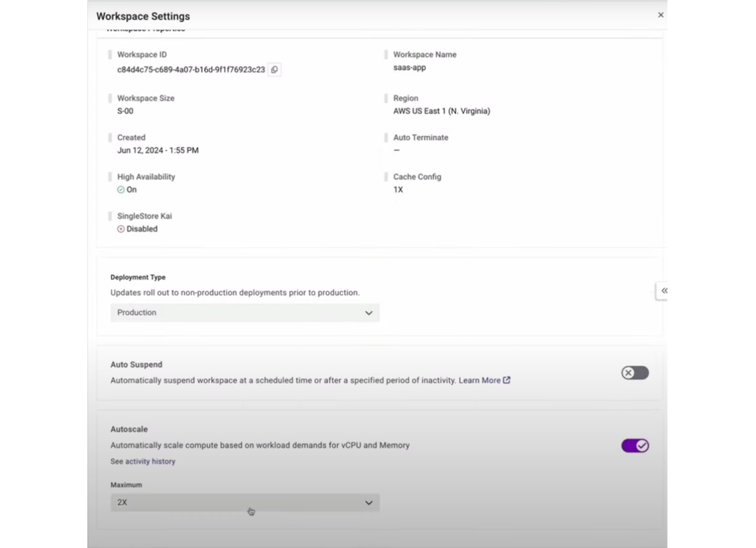The width and height of the screenshot is (756, 548).
Task: Toggle Autoscale off for the workspace
Action: click(635, 446)
